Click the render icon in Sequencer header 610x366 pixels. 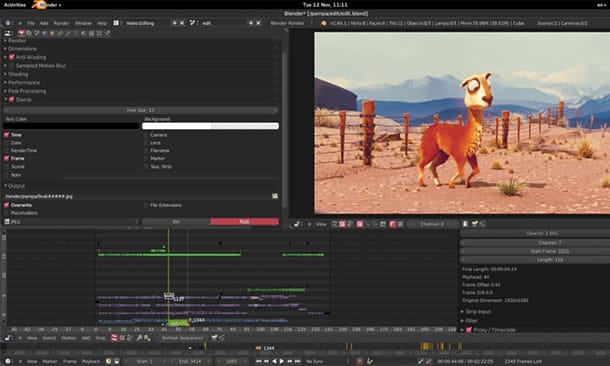[x=214, y=338]
